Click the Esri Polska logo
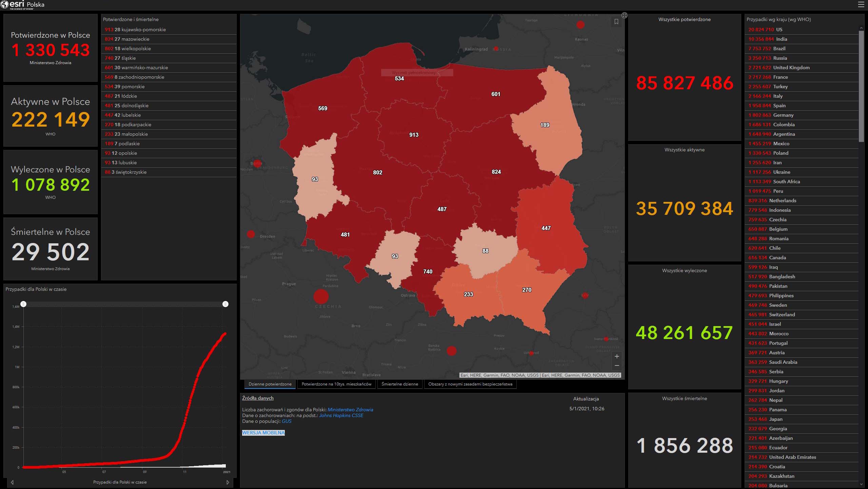This screenshot has height=489, width=868. click(22, 5)
